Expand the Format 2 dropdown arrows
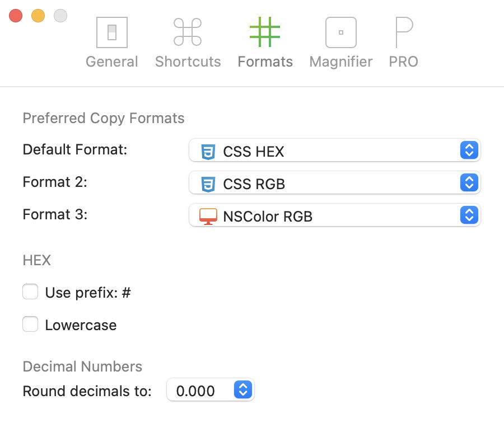The height and width of the screenshot is (423, 504). [469, 183]
